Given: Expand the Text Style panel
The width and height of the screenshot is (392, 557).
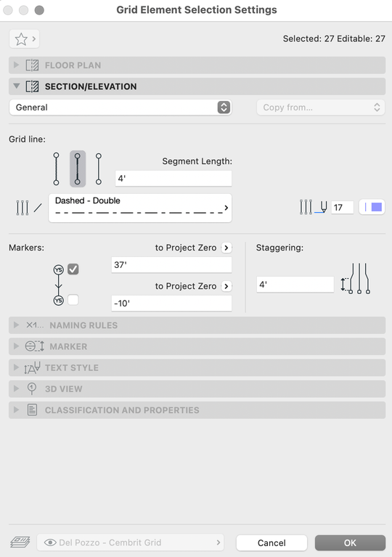Looking at the screenshot, I should [x=197, y=367].
